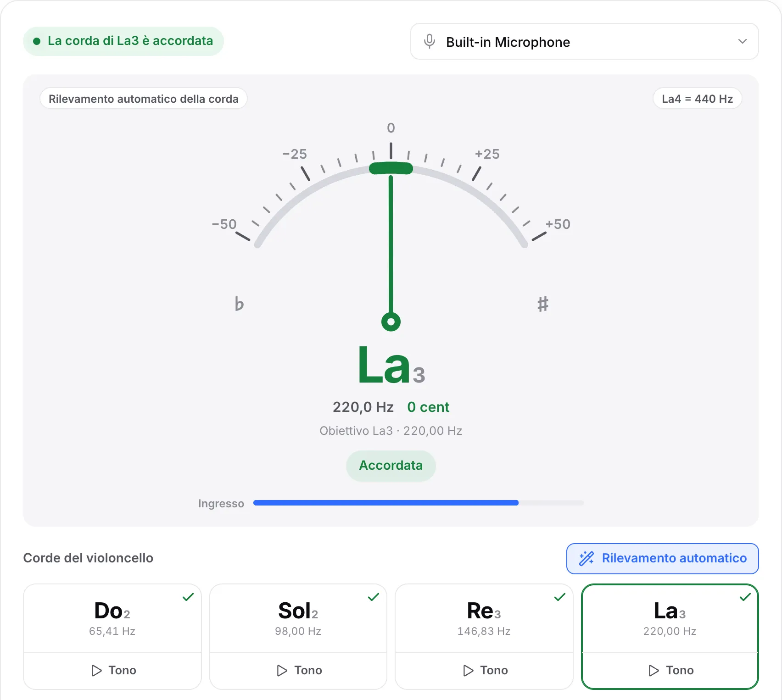782x700 pixels.
Task: Click the microphone icon in the input selector
Action: [x=429, y=41]
